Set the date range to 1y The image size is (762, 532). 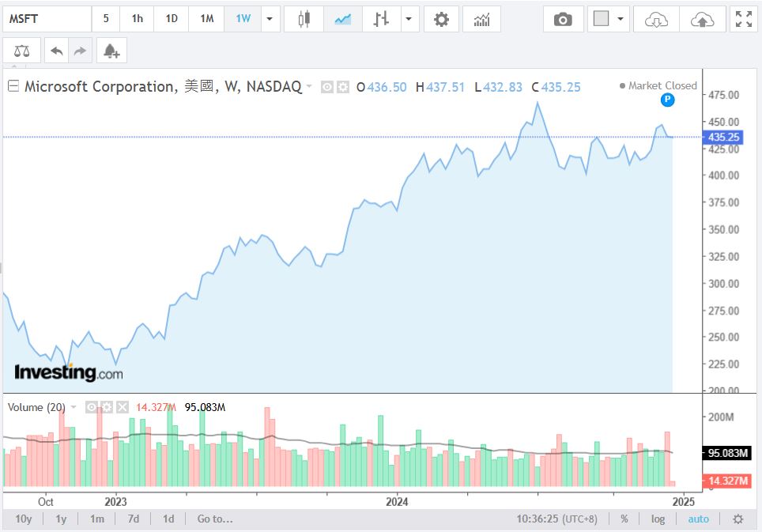(x=61, y=519)
